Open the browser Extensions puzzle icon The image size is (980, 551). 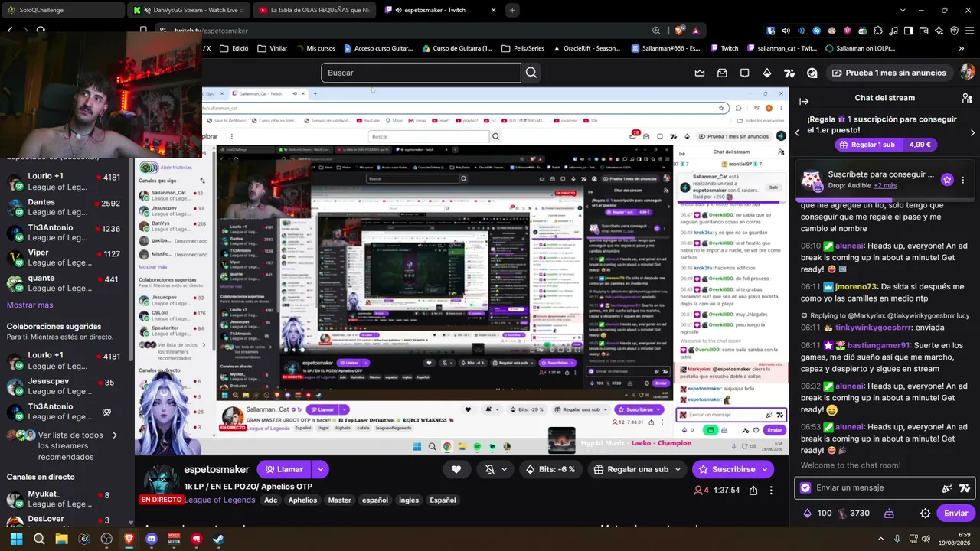pos(877,31)
